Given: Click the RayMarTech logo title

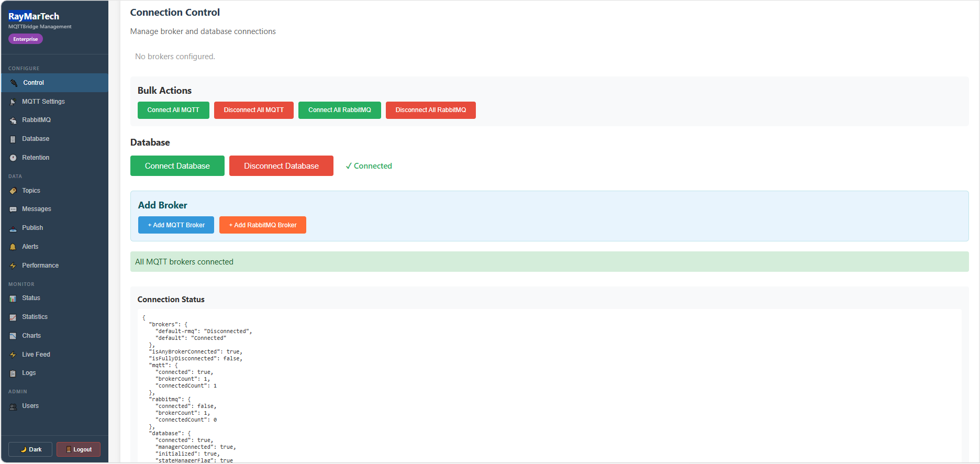Looking at the screenshot, I should tap(34, 16).
